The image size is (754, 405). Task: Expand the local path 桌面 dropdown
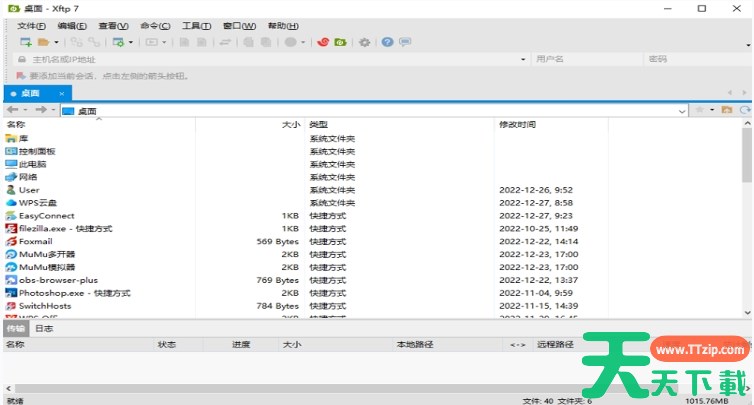(682, 110)
